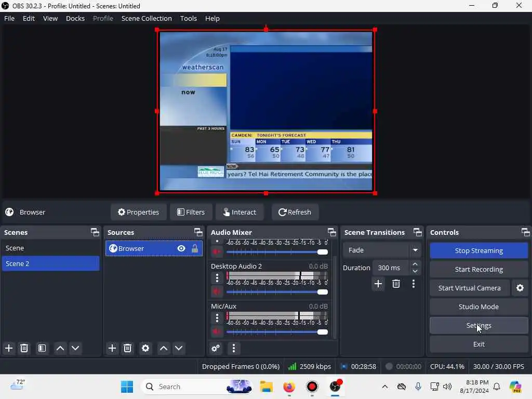Undock the Controls panel
This screenshot has width=532, height=399.
[526, 232]
